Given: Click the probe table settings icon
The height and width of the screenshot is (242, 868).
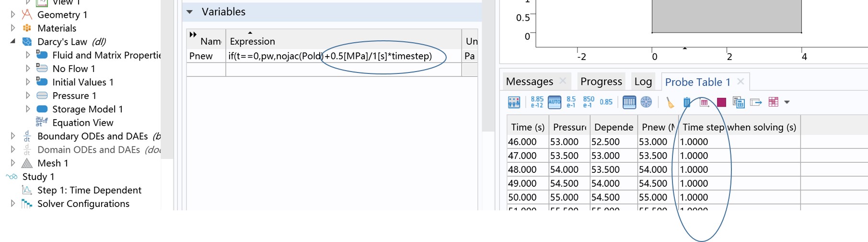Looking at the screenshot, I should click(x=514, y=102).
